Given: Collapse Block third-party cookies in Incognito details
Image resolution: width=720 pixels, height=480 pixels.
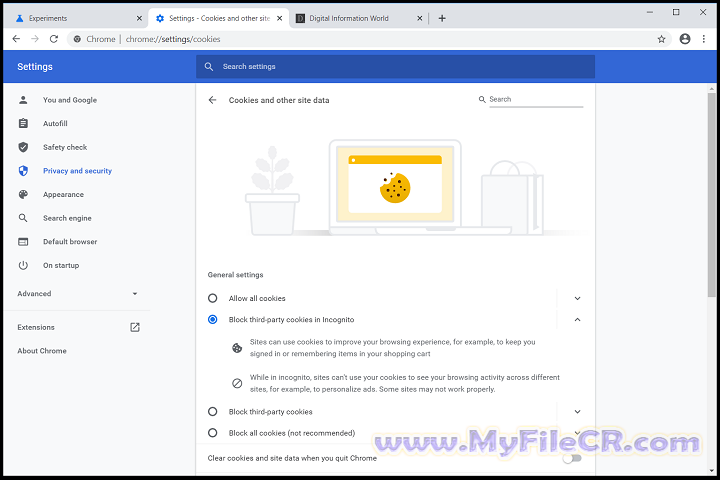Looking at the screenshot, I should [x=577, y=319].
